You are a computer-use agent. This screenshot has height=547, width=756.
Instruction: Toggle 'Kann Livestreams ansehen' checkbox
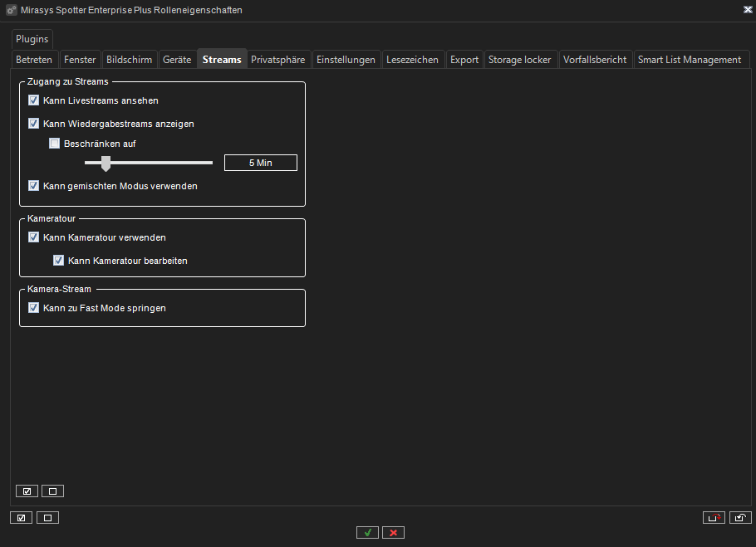tap(34, 100)
